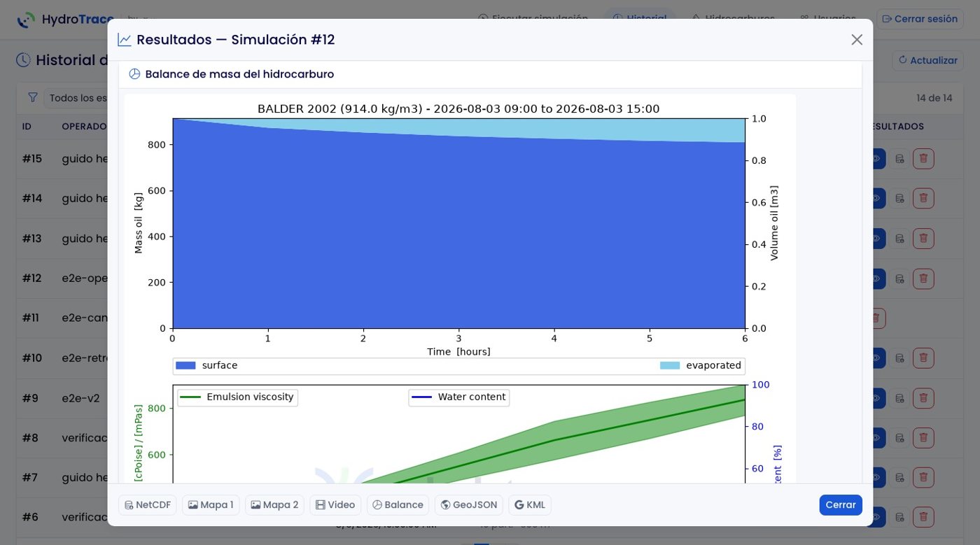Image resolution: width=980 pixels, height=545 pixels.
Task: Close the Resultados dialog with the X
Action: 857,40
